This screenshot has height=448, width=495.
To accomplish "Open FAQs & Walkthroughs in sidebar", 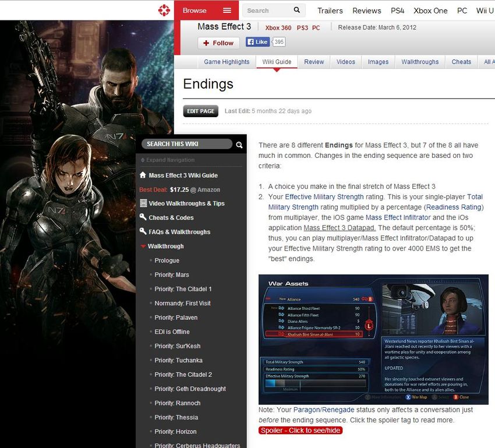I will click(x=179, y=232).
